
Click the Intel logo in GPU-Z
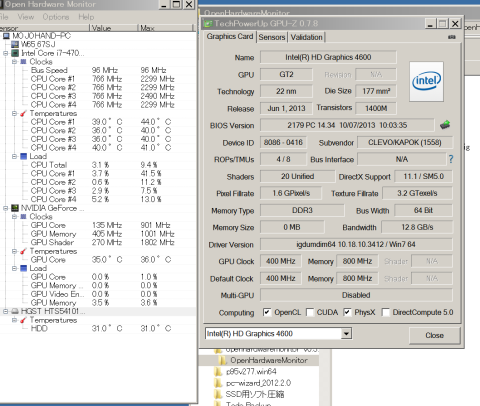point(426,81)
